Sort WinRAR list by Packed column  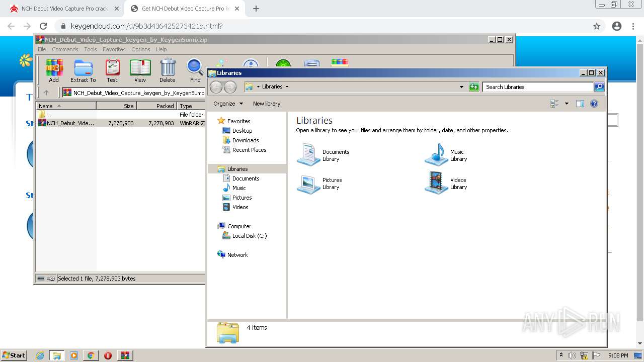(x=156, y=106)
